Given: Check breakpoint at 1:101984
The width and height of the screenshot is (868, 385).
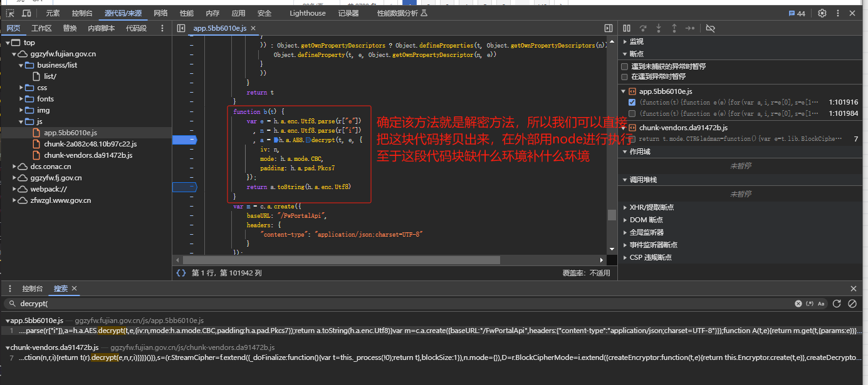Looking at the screenshot, I should coord(632,113).
